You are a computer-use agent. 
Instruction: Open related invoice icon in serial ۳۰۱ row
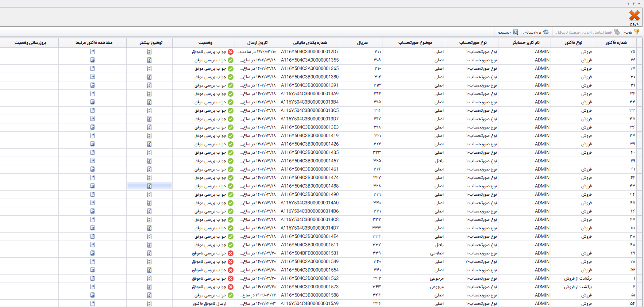92,51
